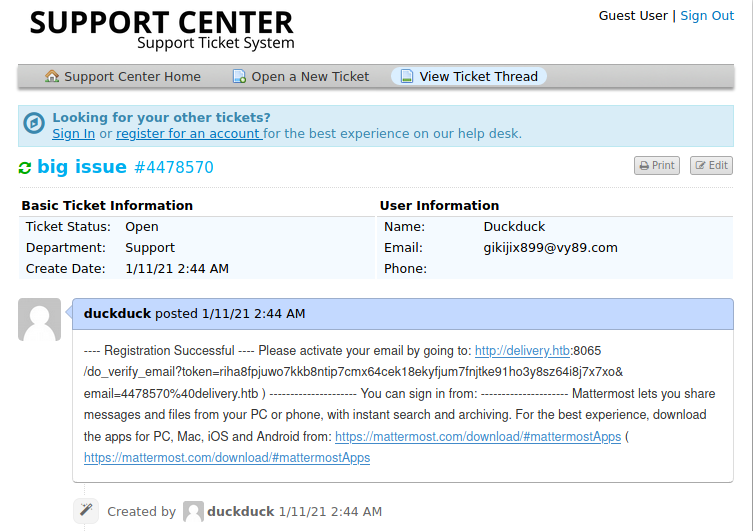This screenshot has width=753, height=531.
Task: Click the house icon for Support Center Home
Action: 52,77
